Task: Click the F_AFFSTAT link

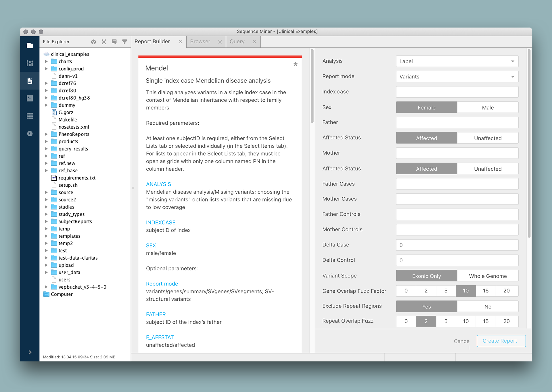Action: pyautogui.click(x=160, y=337)
